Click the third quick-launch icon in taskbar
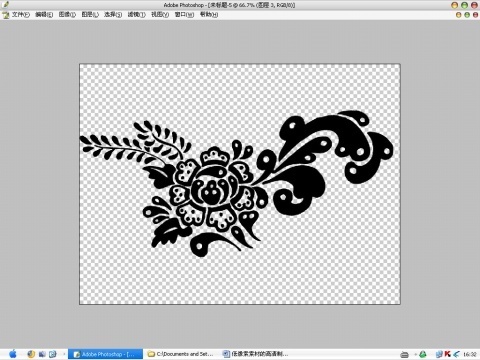 (53, 354)
